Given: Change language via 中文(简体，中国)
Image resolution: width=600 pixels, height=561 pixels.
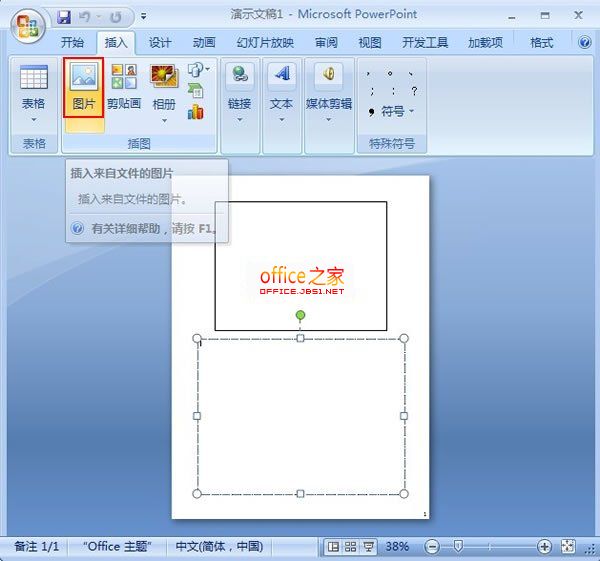Looking at the screenshot, I should 219,546.
